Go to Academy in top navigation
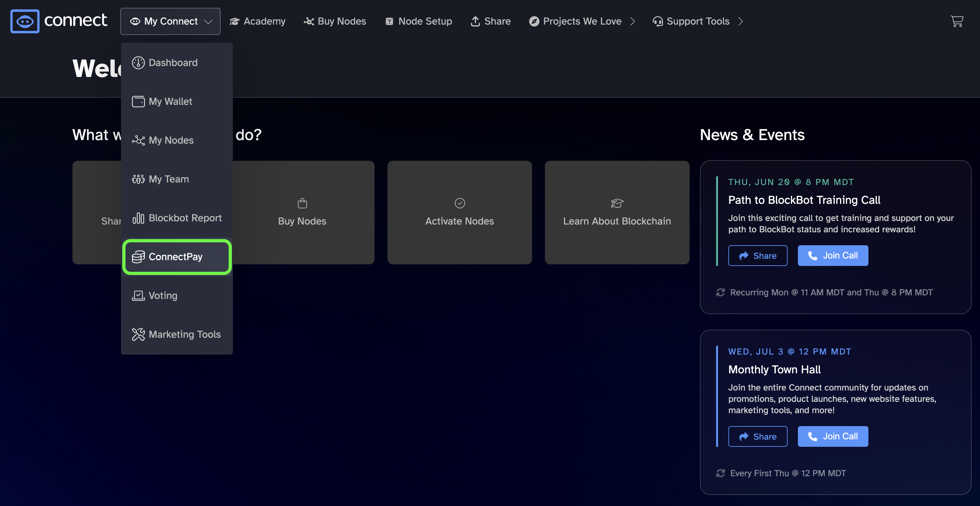The width and height of the screenshot is (980, 506). (257, 21)
